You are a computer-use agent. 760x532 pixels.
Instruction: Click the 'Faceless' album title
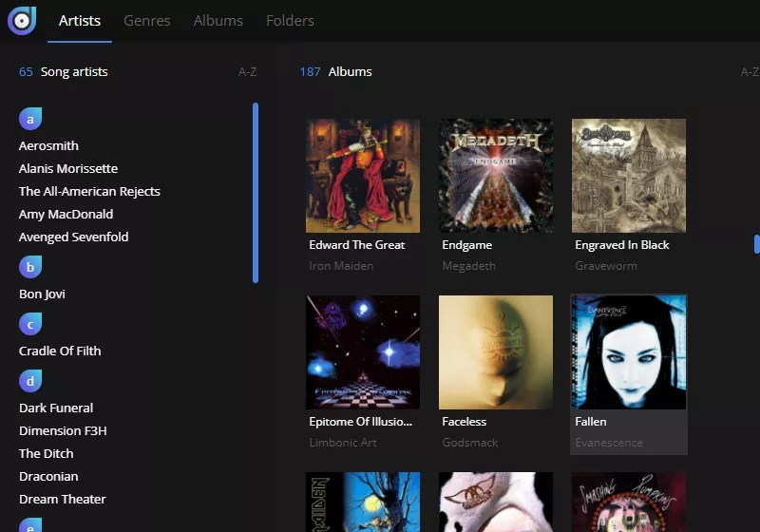pyautogui.click(x=464, y=422)
